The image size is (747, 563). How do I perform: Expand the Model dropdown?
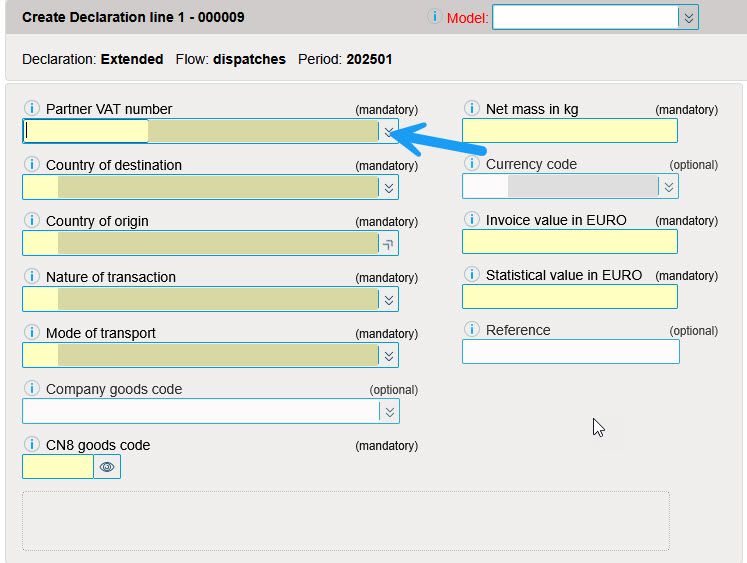tap(687, 18)
